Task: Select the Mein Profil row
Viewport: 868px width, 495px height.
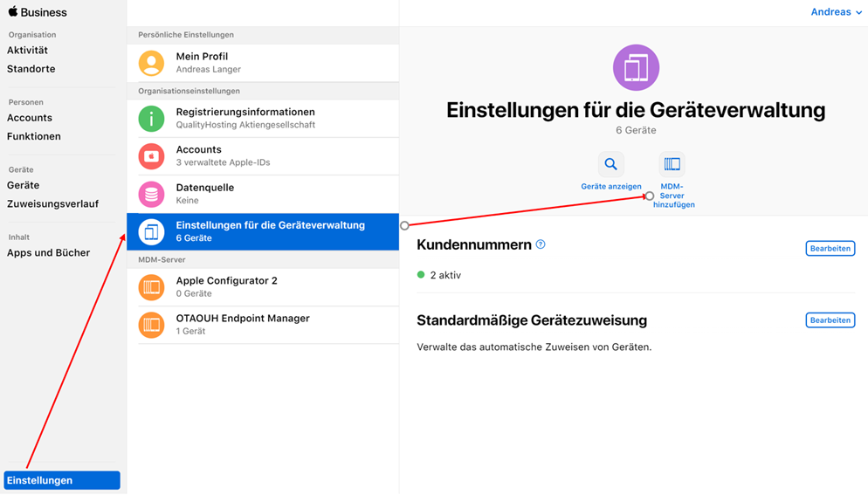Action: pos(263,63)
